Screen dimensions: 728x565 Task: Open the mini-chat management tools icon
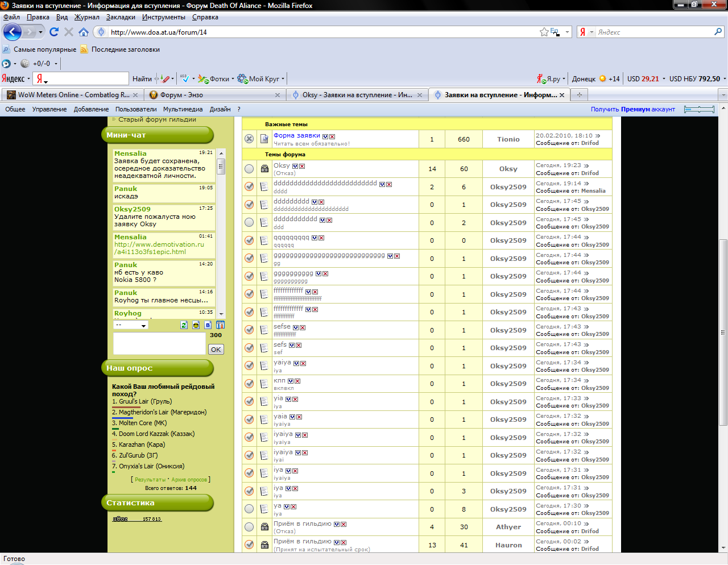point(220,325)
